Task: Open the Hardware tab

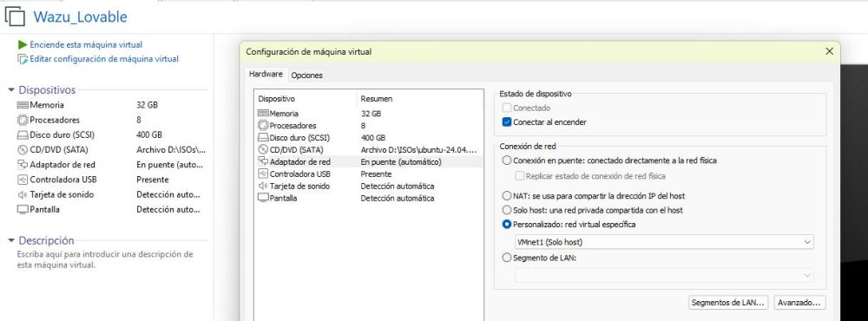Action: (x=266, y=74)
